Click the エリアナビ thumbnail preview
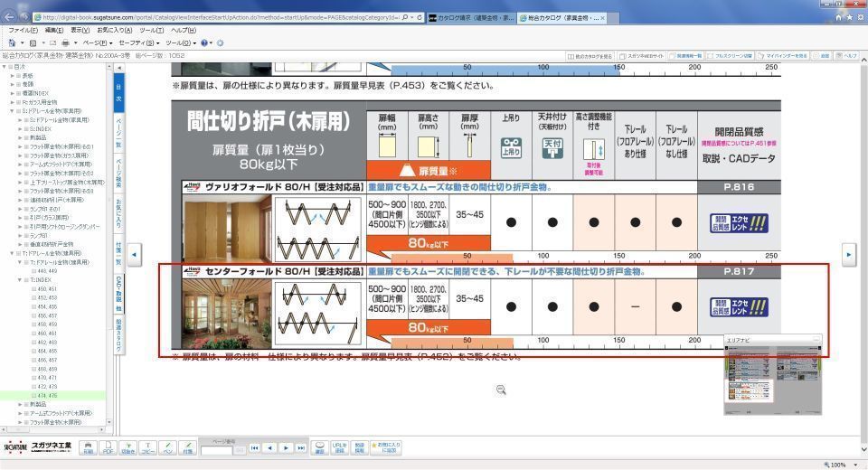868x470 pixels. (x=772, y=379)
